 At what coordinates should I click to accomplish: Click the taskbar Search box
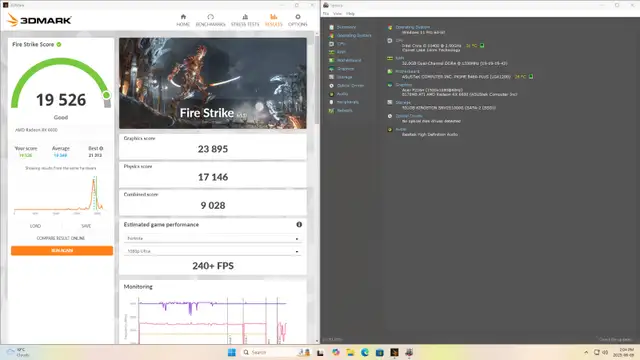click(x=276, y=352)
